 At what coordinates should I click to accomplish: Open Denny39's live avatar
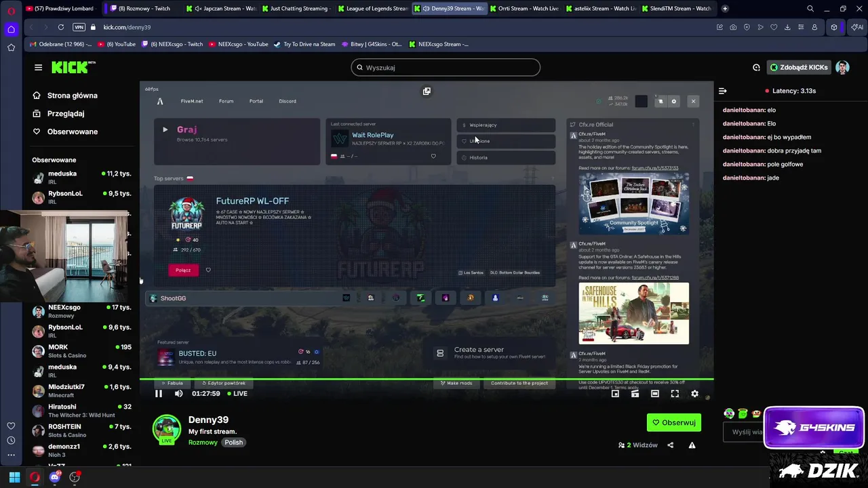point(167,430)
